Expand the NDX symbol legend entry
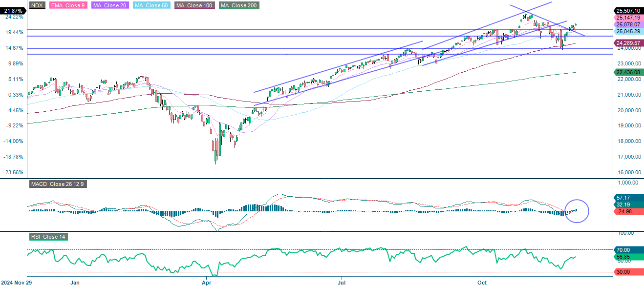 click(x=36, y=6)
